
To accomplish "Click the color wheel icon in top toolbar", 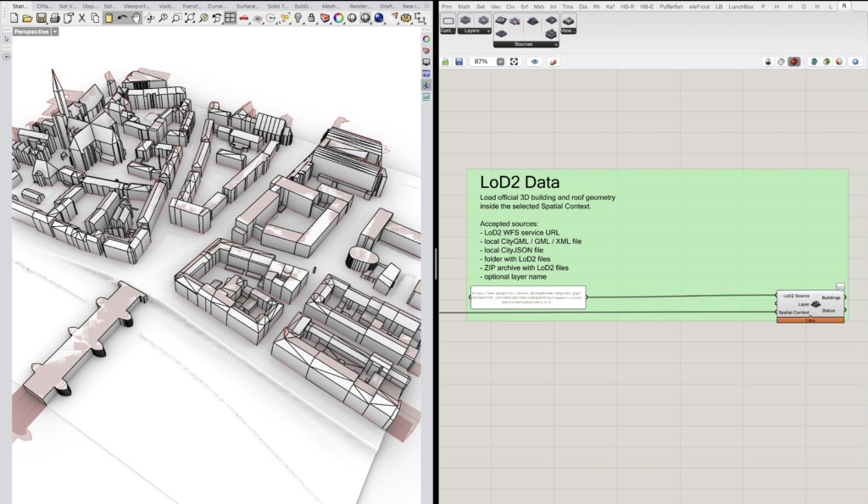I will pyautogui.click(x=338, y=19).
